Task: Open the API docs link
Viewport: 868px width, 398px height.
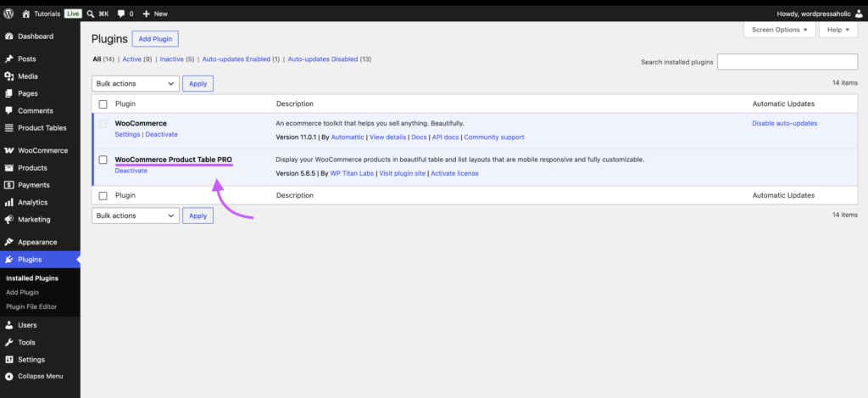Action: click(445, 137)
